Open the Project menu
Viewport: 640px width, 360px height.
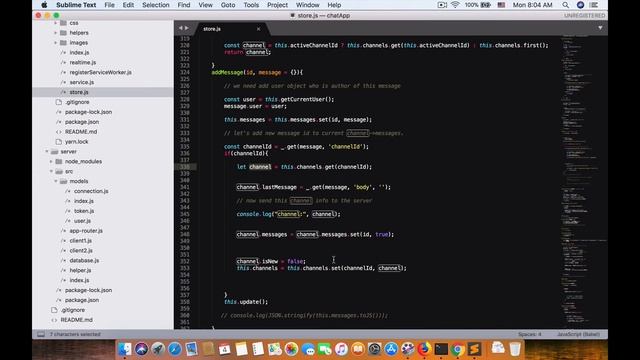tap(278, 5)
